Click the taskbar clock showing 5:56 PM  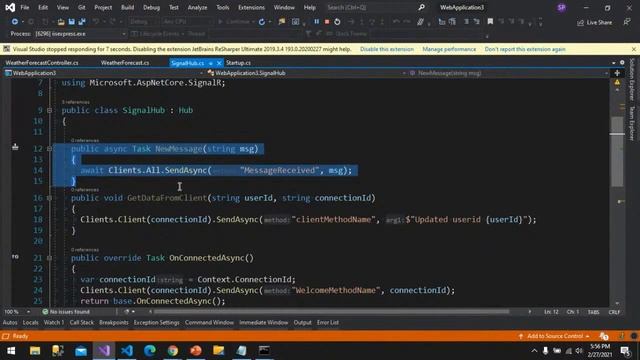point(600,350)
